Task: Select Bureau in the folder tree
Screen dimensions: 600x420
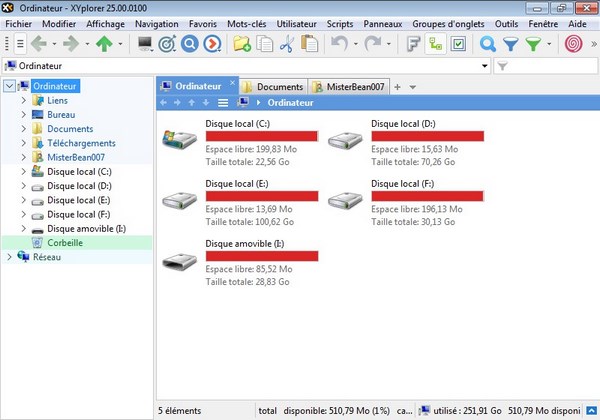Action: 61,114
